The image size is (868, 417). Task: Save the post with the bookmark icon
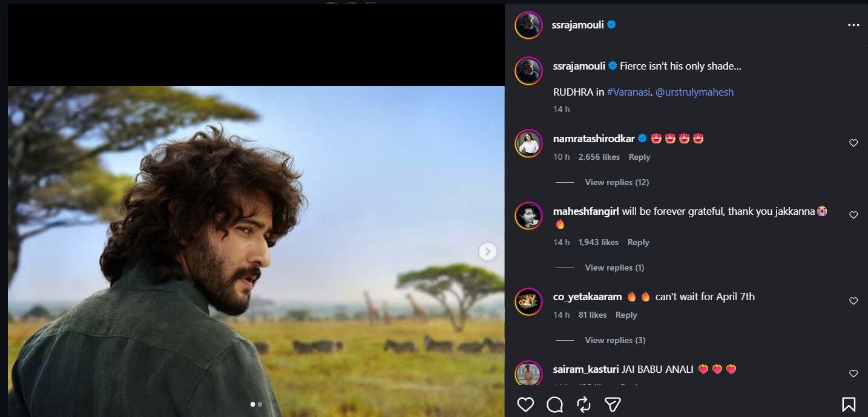[849, 404]
